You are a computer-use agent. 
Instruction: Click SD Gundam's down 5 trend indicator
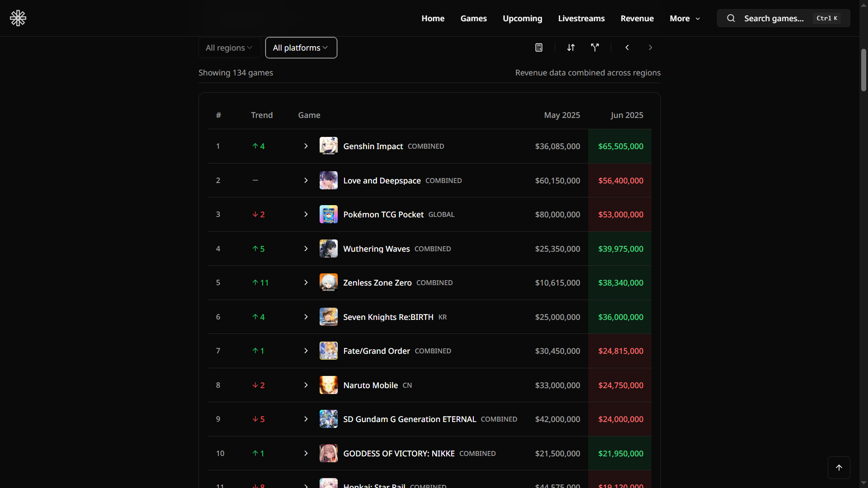click(x=259, y=419)
